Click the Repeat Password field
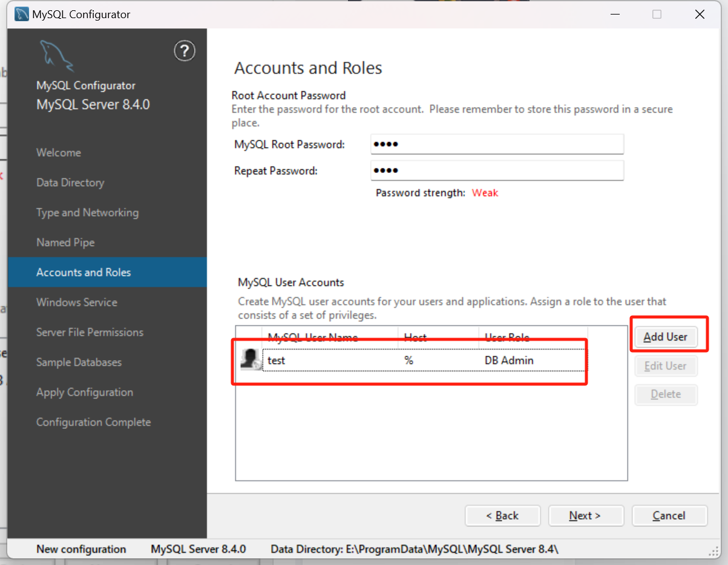The image size is (728, 565). [x=496, y=171]
